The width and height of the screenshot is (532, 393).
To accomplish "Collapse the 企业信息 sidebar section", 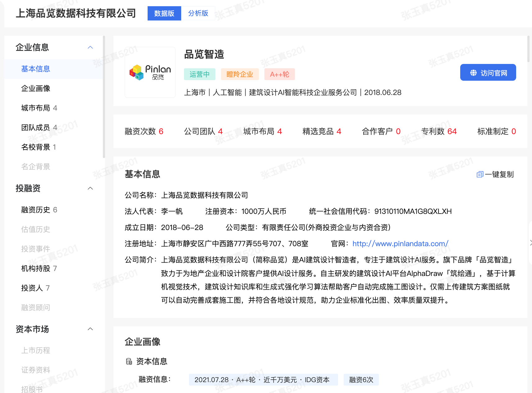I will 90,47.
